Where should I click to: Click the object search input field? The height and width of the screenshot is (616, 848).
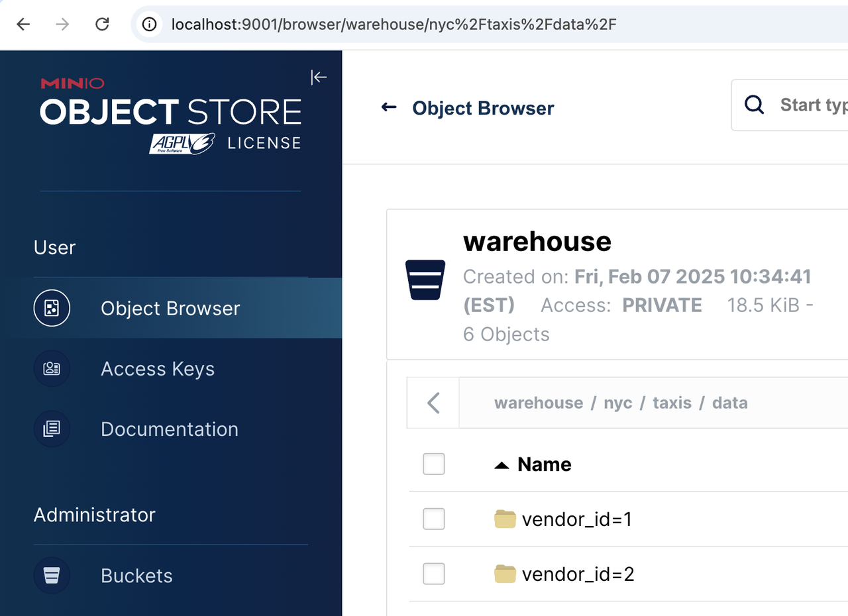tap(812, 105)
